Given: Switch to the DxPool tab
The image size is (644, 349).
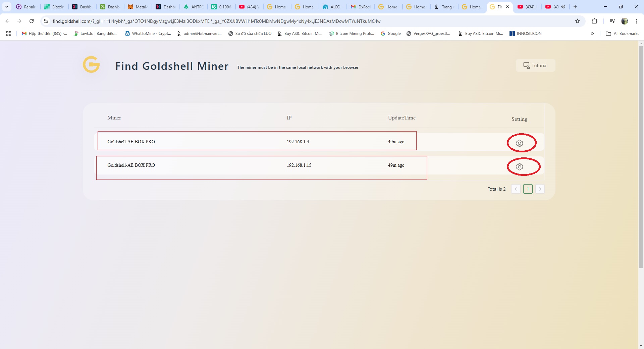Looking at the screenshot, I should 361,7.
